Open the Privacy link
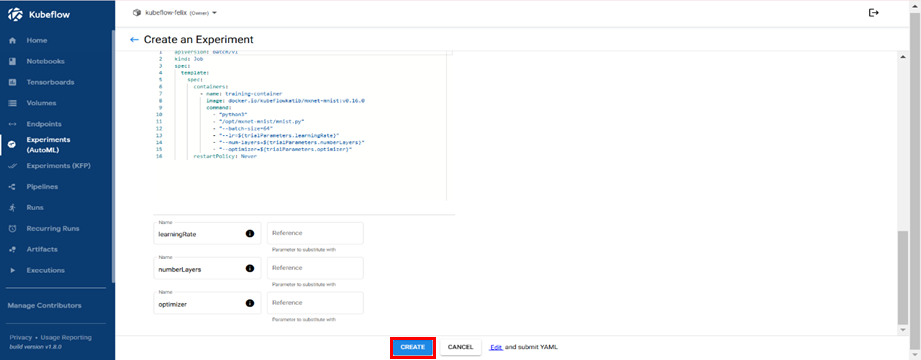This screenshot has width=921, height=360. point(21,338)
